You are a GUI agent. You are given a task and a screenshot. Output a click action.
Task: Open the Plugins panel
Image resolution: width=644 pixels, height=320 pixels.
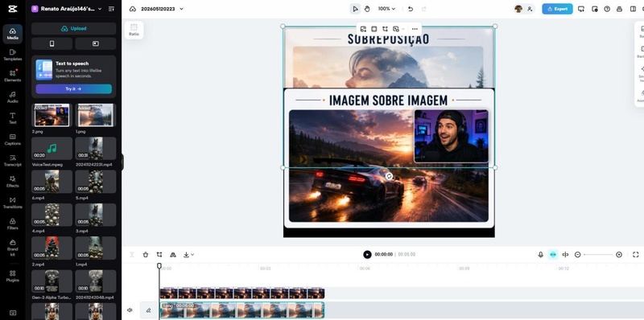tap(12, 276)
